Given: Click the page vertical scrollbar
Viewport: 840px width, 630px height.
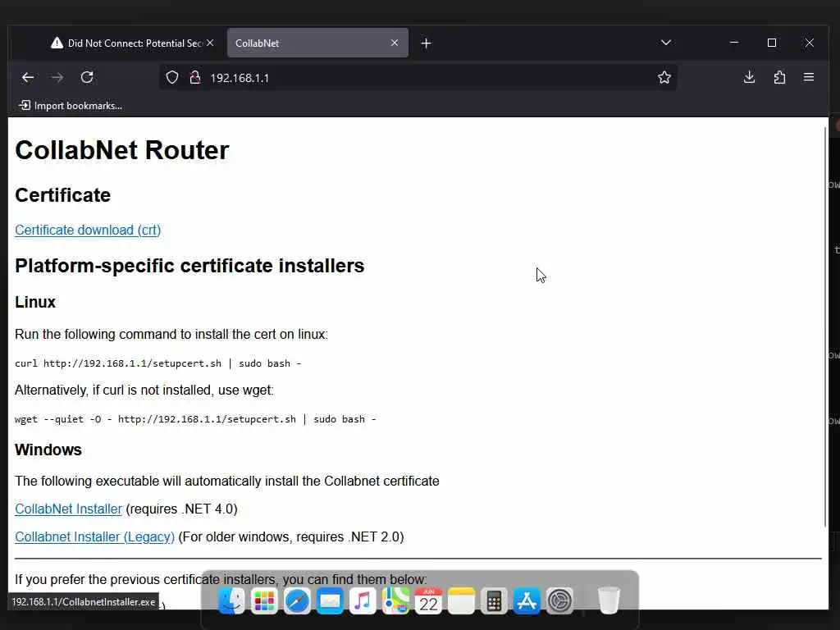Looking at the screenshot, I should 825,326.
